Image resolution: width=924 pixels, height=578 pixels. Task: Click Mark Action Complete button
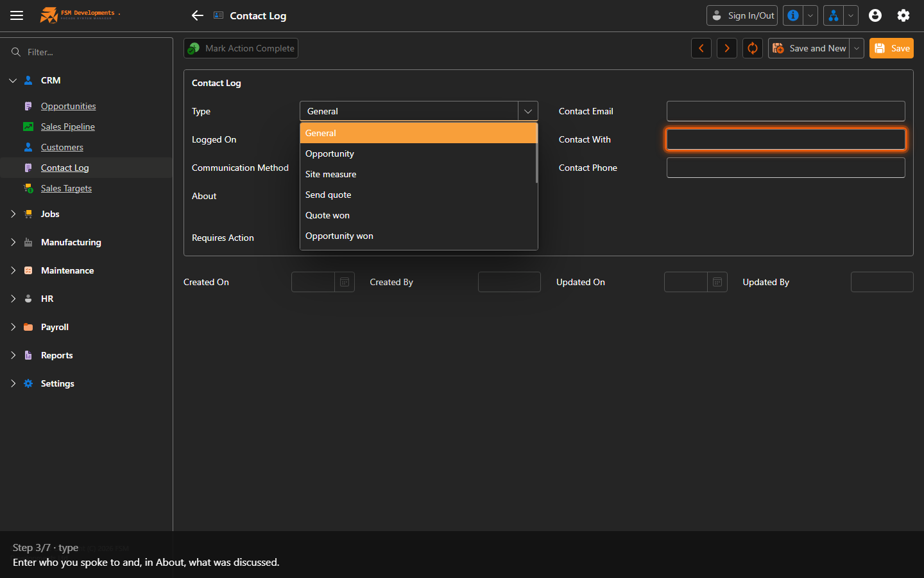pyautogui.click(x=241, y=48)
